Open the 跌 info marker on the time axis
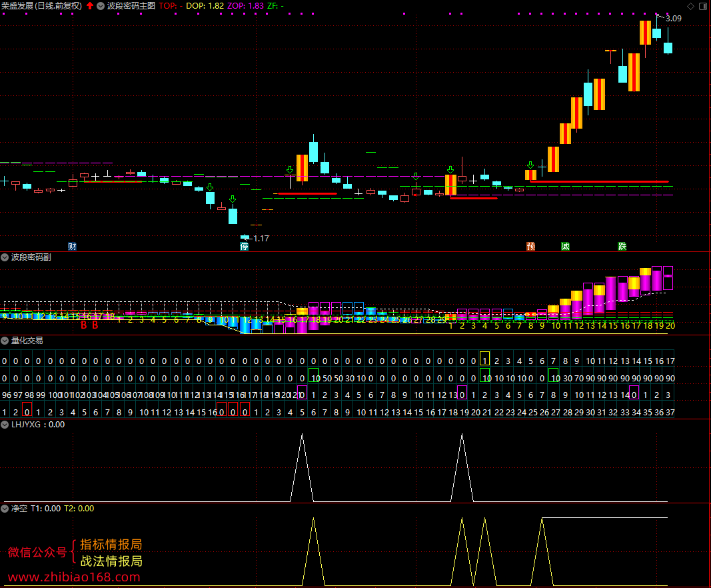The height and width of the screenshot is (588, 711). (x=622, y=247)
